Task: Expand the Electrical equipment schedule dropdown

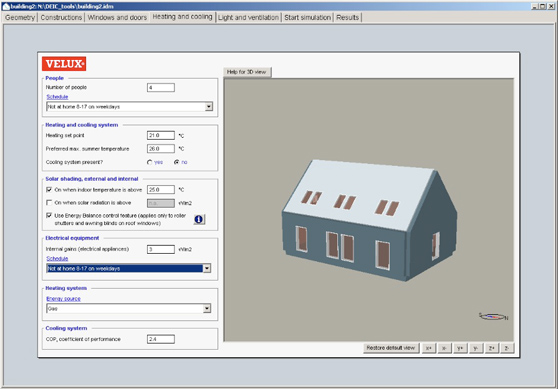Action: coord(207,268)
